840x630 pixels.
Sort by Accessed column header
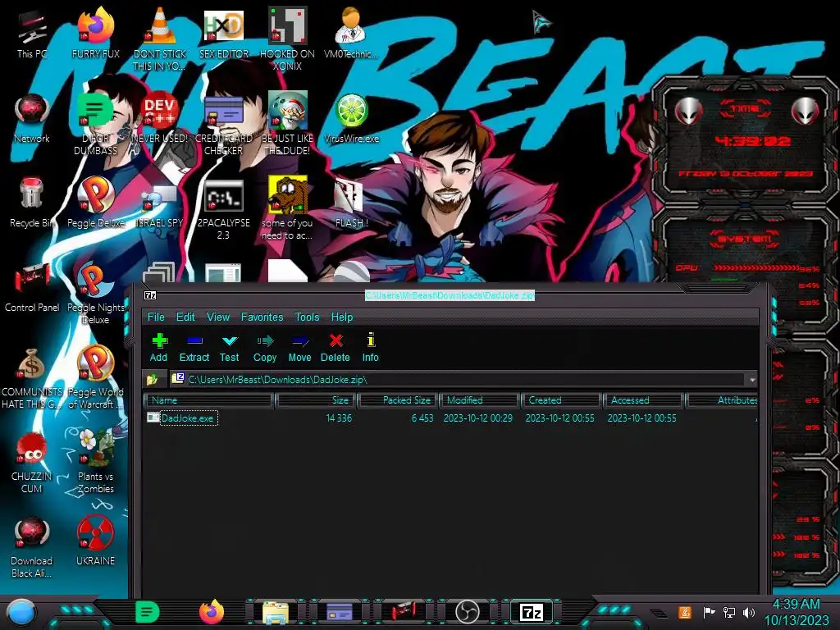[643, 400]
